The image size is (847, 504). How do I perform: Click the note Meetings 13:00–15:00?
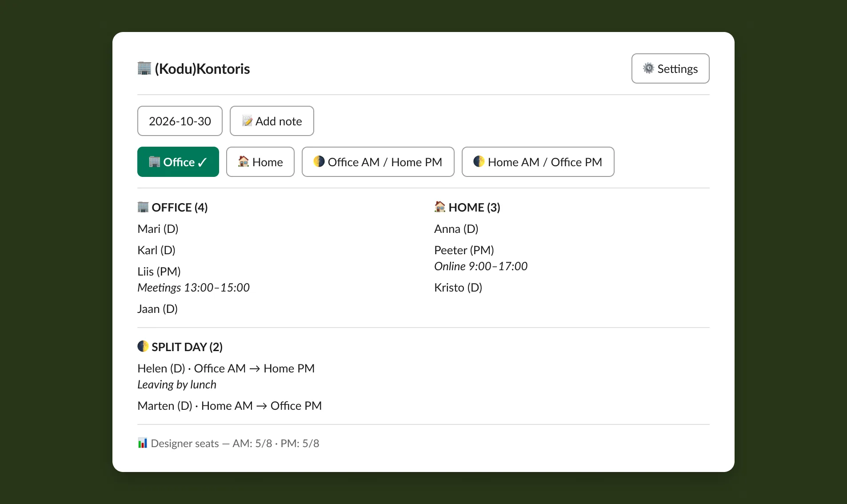[193, 288]
